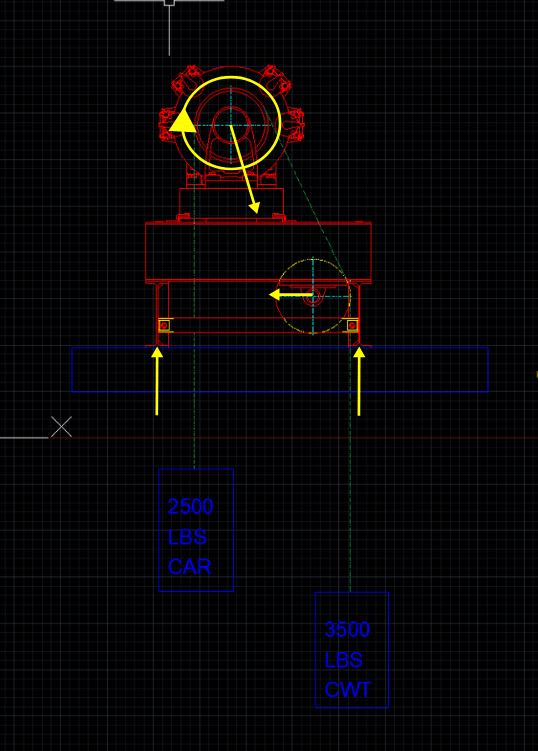Click the right yellow isolation pad square
The width and height of the screenshot is (538, 751).
(352, 326)
